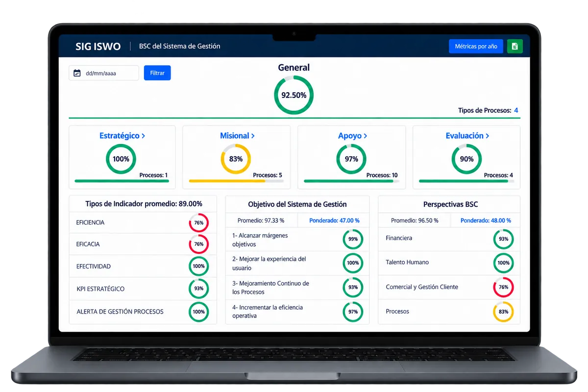Click the SIG ISWO logo

pyautogui.click(x=98, y=47)
